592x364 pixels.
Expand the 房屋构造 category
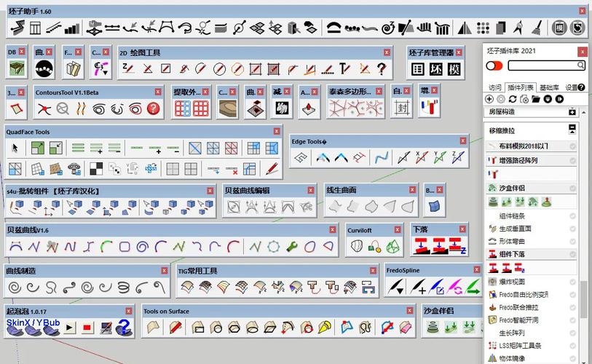click(572, 112)
